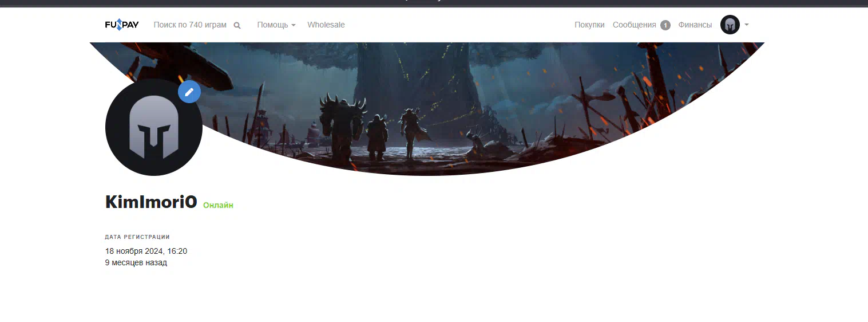Focus the 'Поиск по 740 играм' search field
This screenshot has width=868, height=322.
pyautogui.click(x=190, y=25)
